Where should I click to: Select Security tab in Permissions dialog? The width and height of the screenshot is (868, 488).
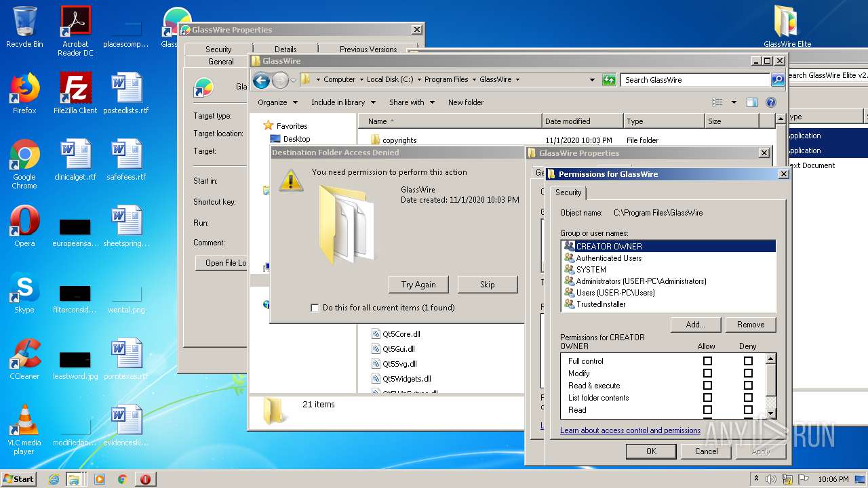(x=568, y=192)
